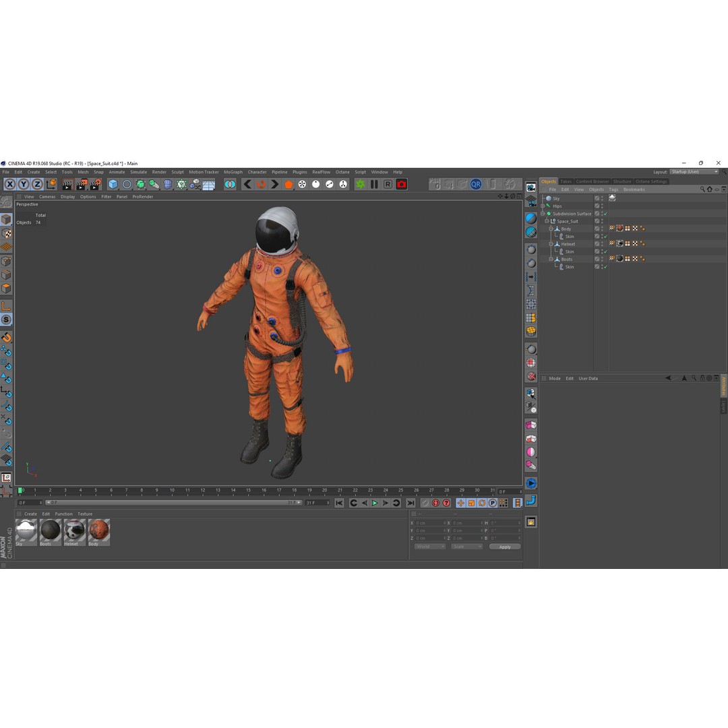The width and height of the screenshot is (728, 728).
Task: Toggle the X axis lock icon
Action: [x=9, y=184]
